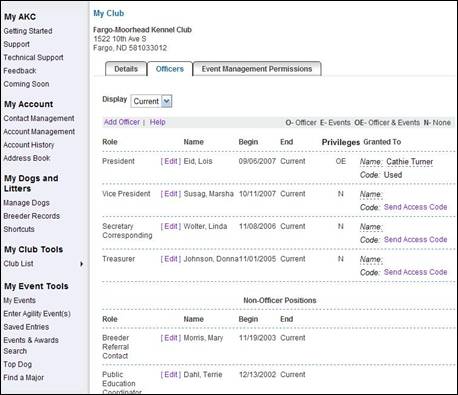View Saved Entries
This screenshot has height=395, width=458.
click(26, 327)
